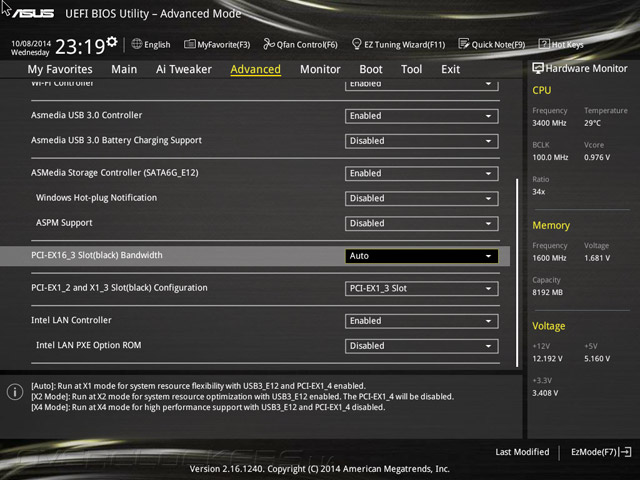
Task: Click the ASUS logo
Action: (33, 13)
